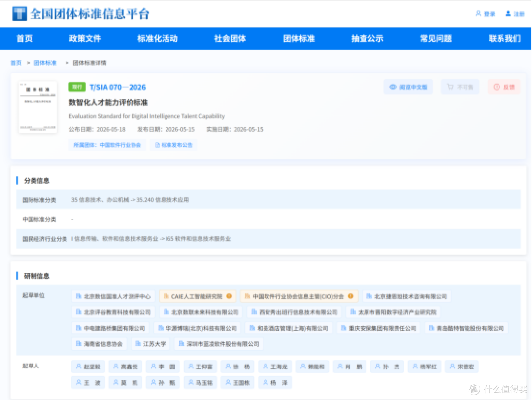Image resolution: width=532 pixels, height=400 pixels.
Task: Click the orange building icon on CAIE人工智能研究院
Action: 166,296
